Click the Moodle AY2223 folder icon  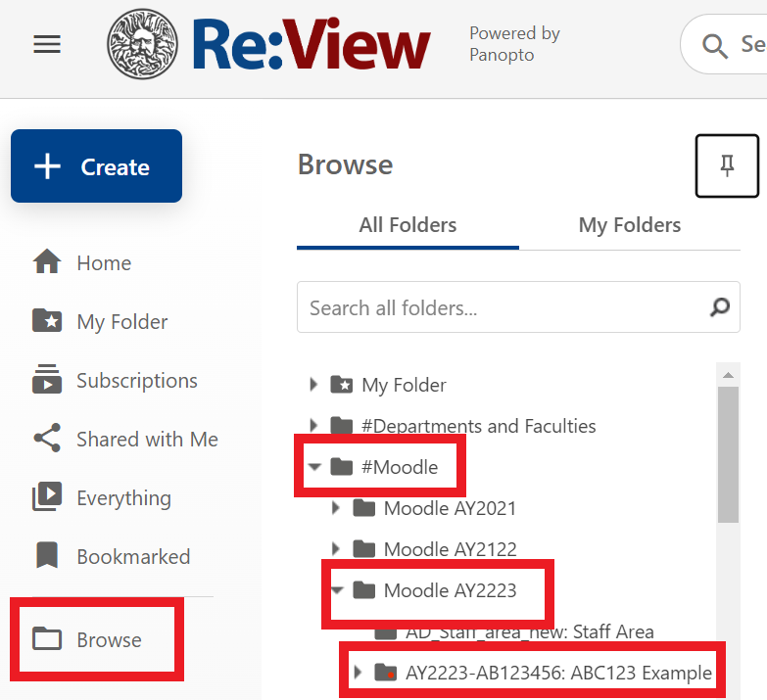pyautogui.click(x=364, y=589)
